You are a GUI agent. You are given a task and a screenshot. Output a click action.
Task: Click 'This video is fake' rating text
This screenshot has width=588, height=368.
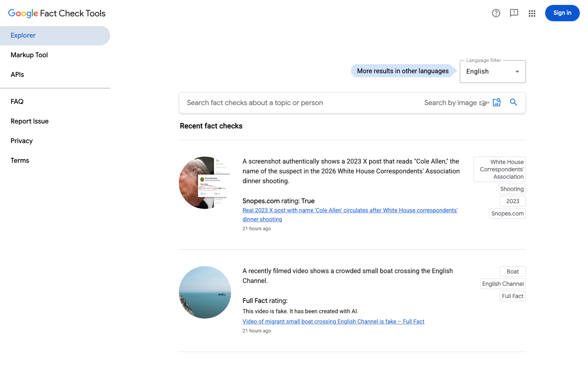(x=300, y=311)
